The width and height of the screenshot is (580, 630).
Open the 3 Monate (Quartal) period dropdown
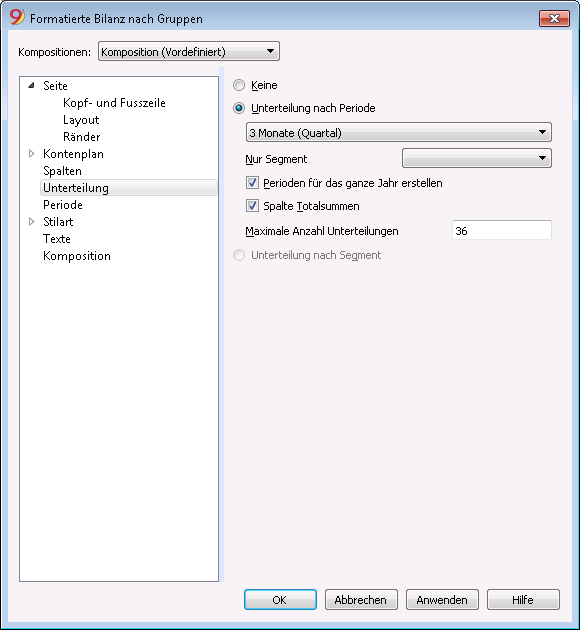[x=398, y=133]
